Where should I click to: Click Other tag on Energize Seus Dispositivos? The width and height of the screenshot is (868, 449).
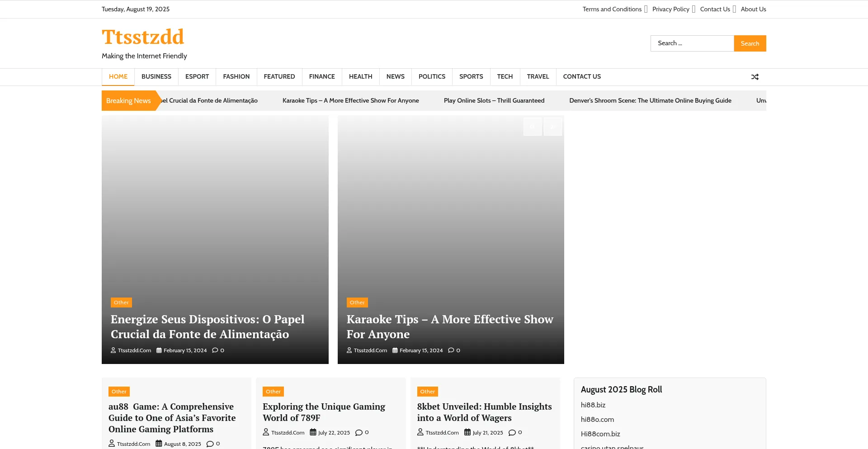121,302
